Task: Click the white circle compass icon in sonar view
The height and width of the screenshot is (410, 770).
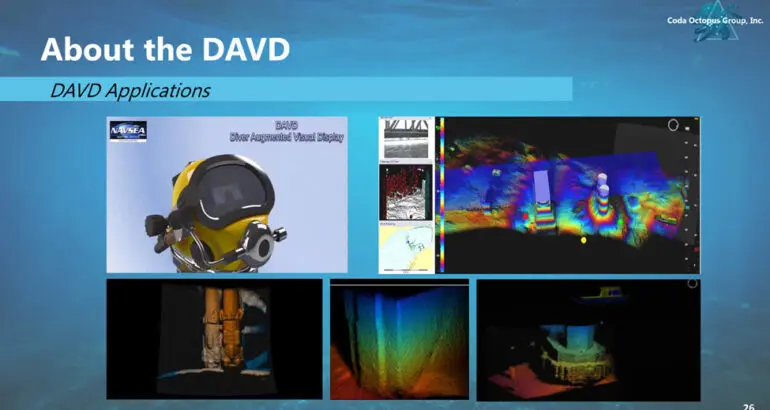Action: pyautogui.click(x=673, y=125)
